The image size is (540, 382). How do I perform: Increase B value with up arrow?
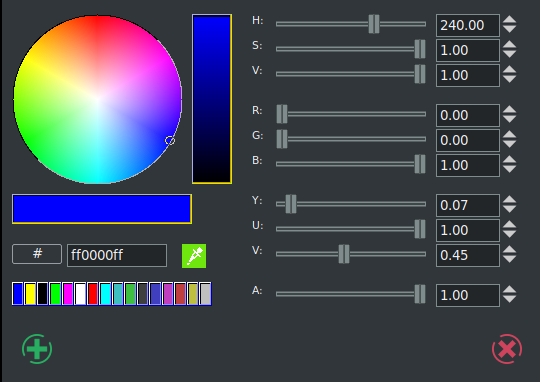(x=509, y=160)
